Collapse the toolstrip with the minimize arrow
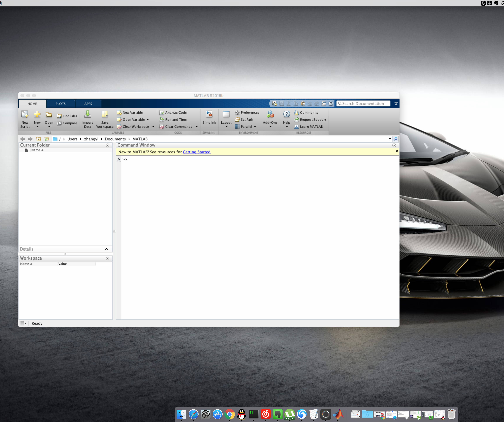 pos(396,104)
